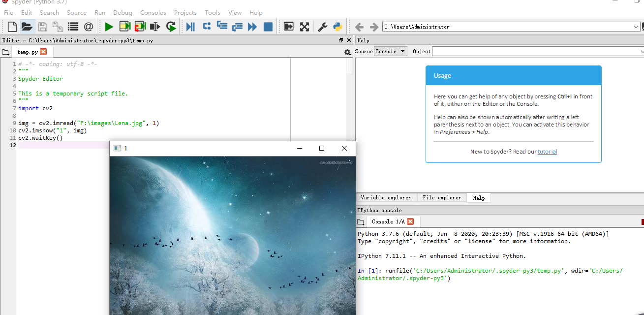Viewport: 644px width, 315px height.
Task: Step return debug icon
Action: pyautogui.click(x=237, y=27)
